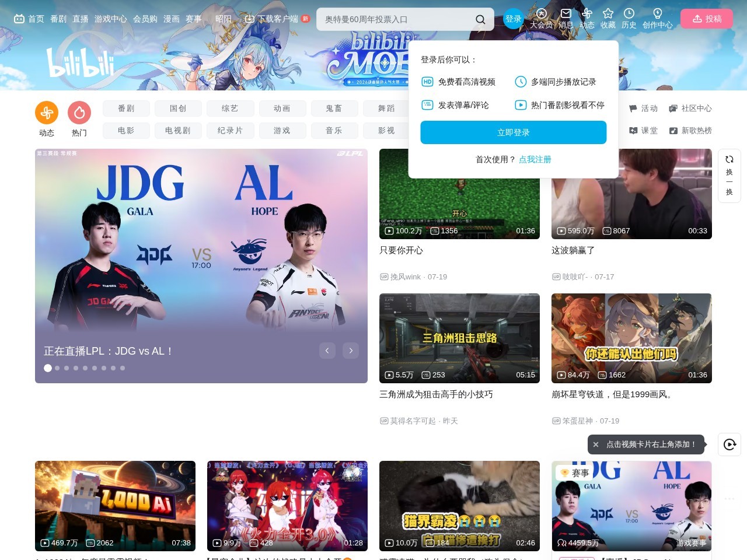Image resolution: width=747 pixels, height=560 pixels.
Task: Open the watch-later playlist icon at right
Action: pos(729,444)
